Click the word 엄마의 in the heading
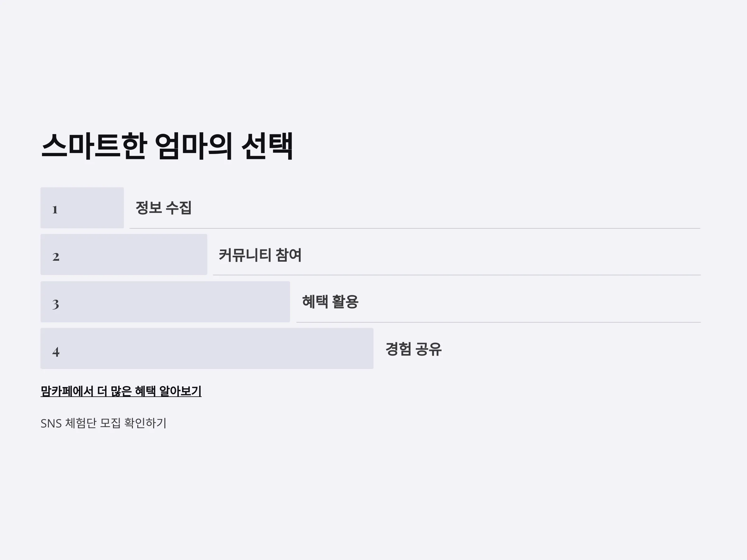747x560 pixels. coord(194,146)
